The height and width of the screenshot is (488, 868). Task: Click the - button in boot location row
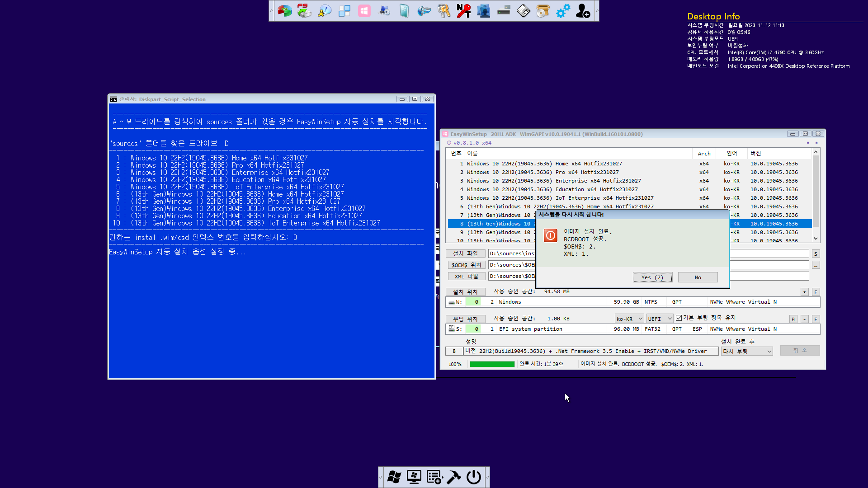click(x=805, y=319)
